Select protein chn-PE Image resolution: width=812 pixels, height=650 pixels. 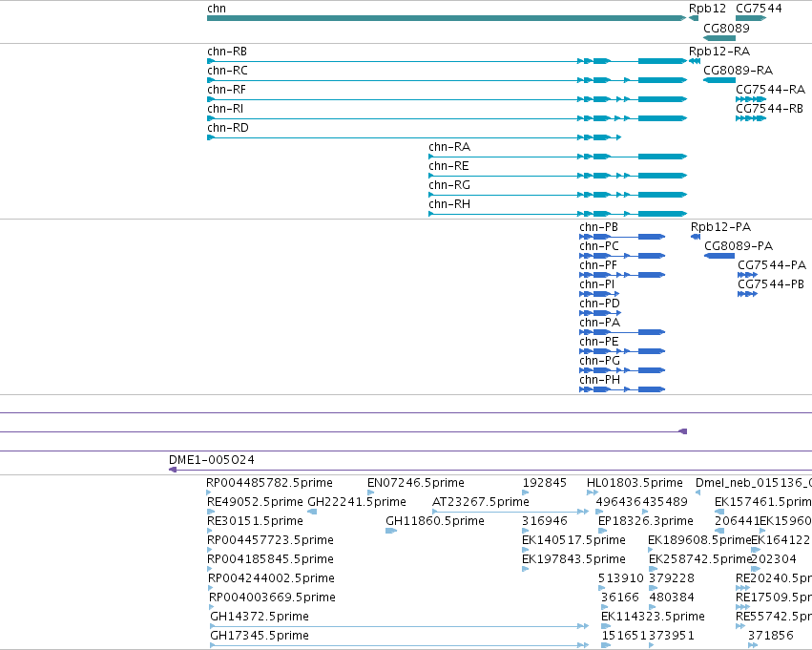[x=599, y=343]
